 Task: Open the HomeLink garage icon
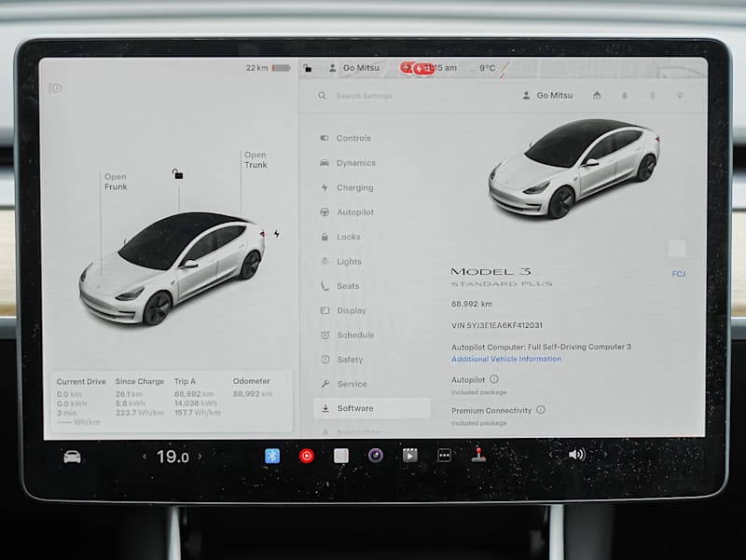pos(597,96)
